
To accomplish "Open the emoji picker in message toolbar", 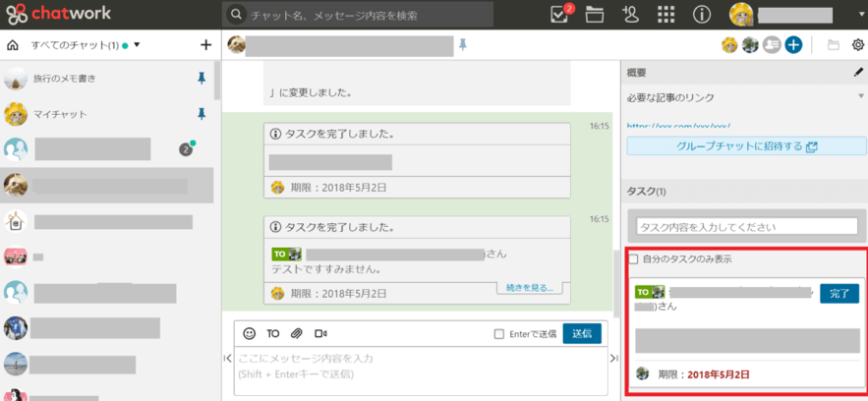I will [x=249, y=334].
